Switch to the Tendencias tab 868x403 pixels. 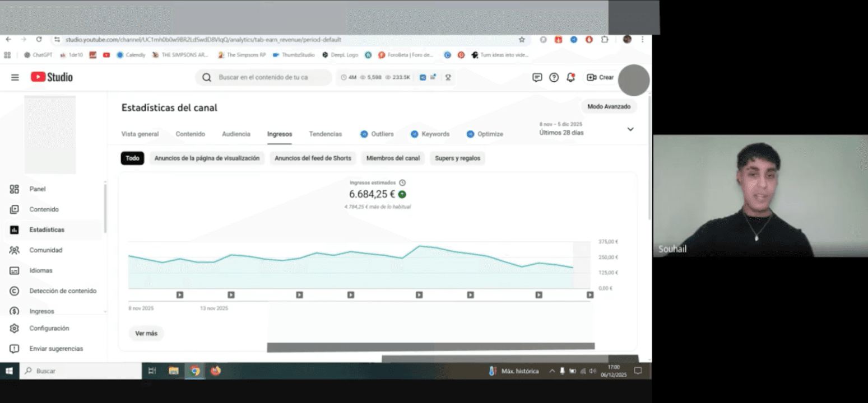(x=325, y=134)
